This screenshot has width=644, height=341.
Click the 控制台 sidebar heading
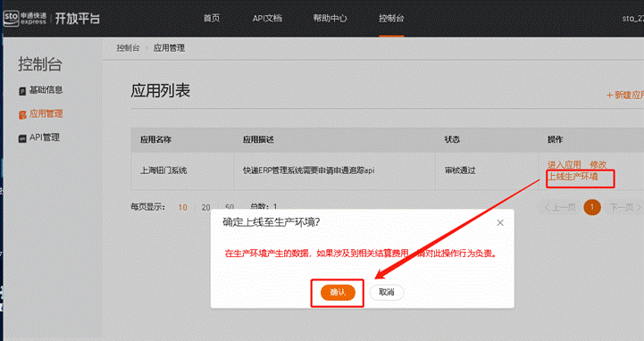[40, 64]
